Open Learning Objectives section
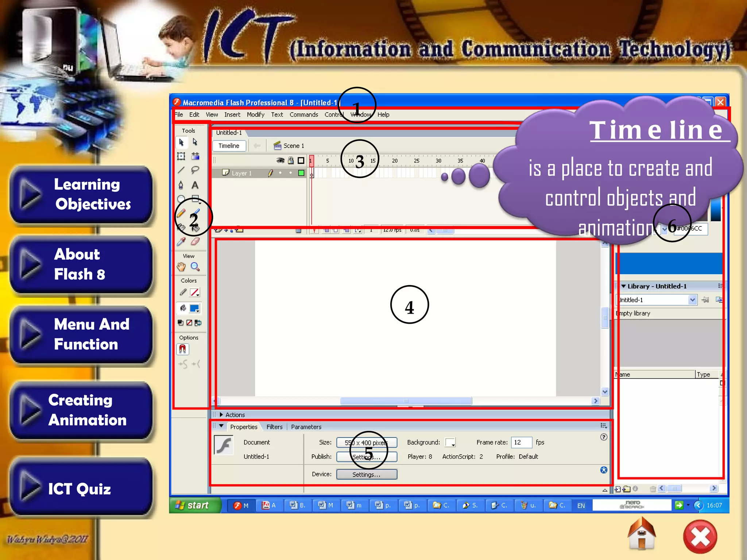The width and height of the screenshot is (747, 560). tap(81, 195)
